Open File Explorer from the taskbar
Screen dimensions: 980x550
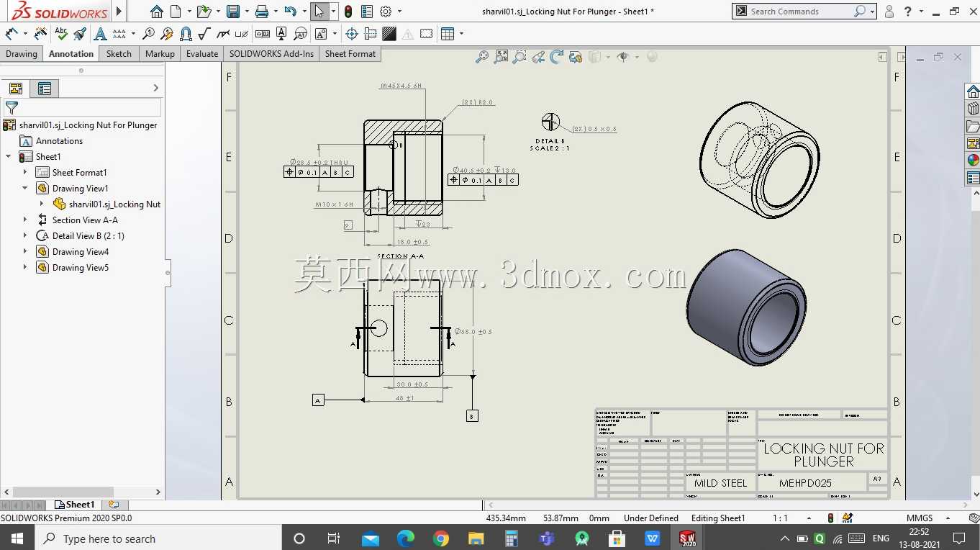[476, 538]
